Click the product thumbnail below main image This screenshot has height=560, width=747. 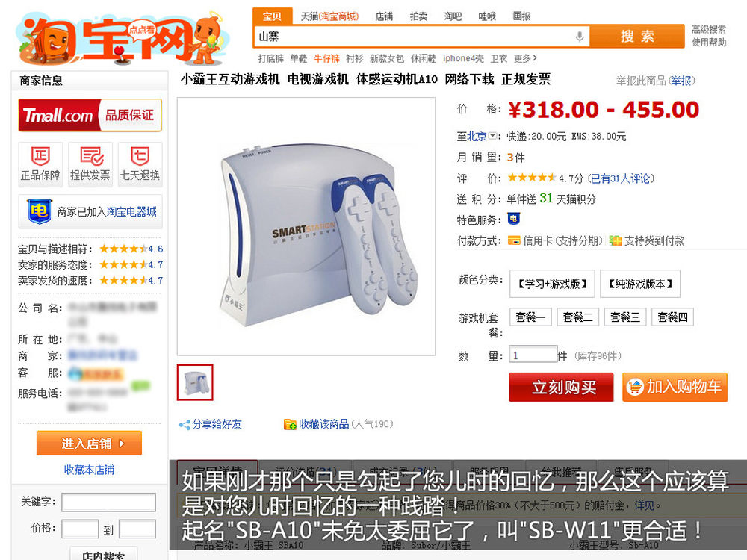(195, 382)
